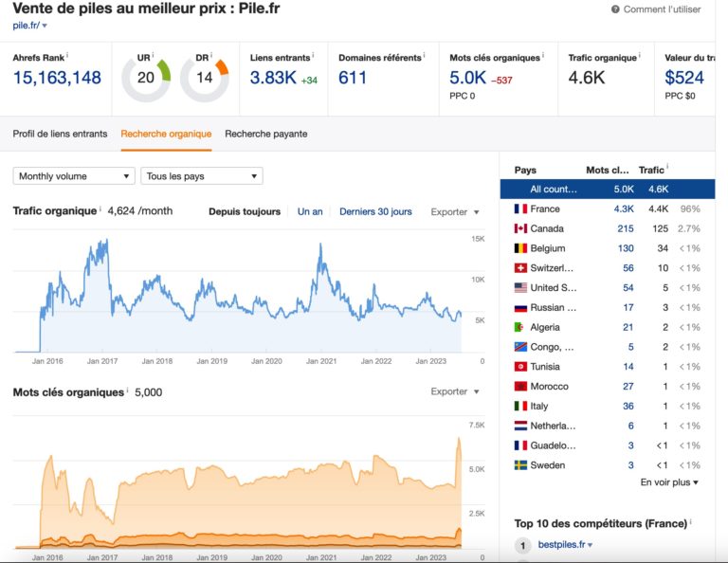Open the Monthly volume dropdown

point(74,176)
